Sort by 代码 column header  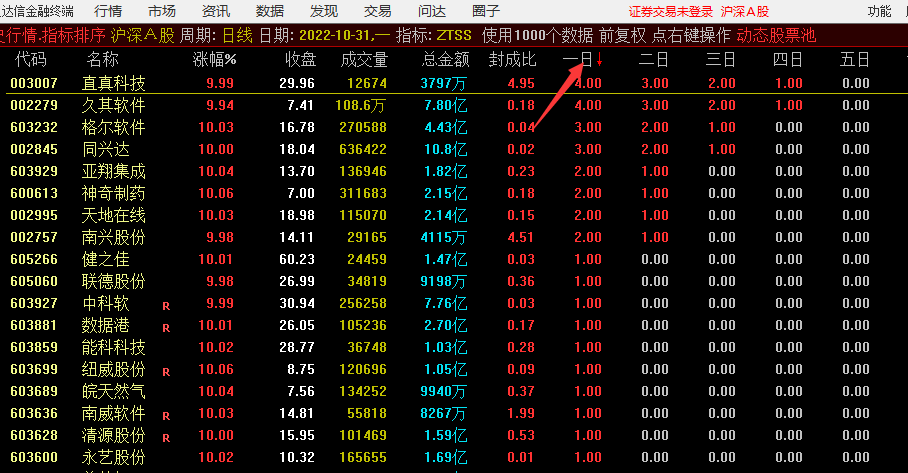click(x=31, y=59)
